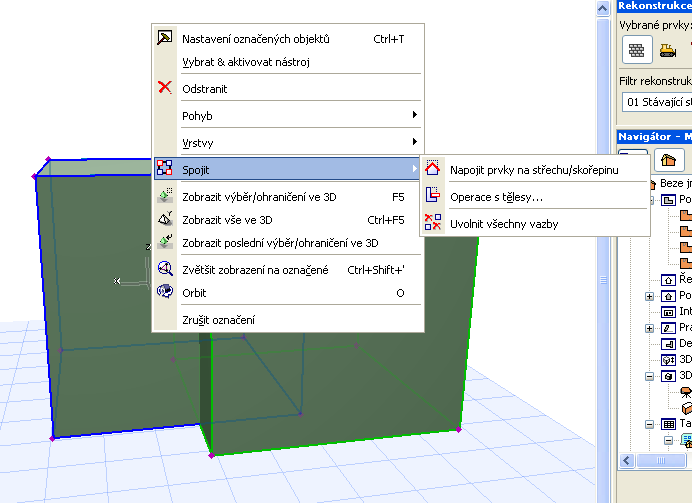This screenshot has height=503, width=692.
Task: Choose Zrušit označení to deselect
Action: pyautogui.click(x=289, y=320)
